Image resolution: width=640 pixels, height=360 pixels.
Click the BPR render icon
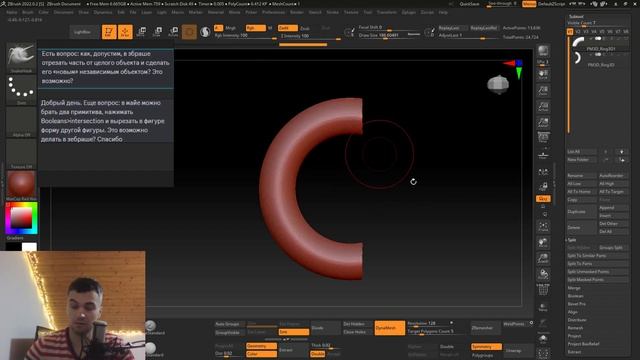coord(543,51)
